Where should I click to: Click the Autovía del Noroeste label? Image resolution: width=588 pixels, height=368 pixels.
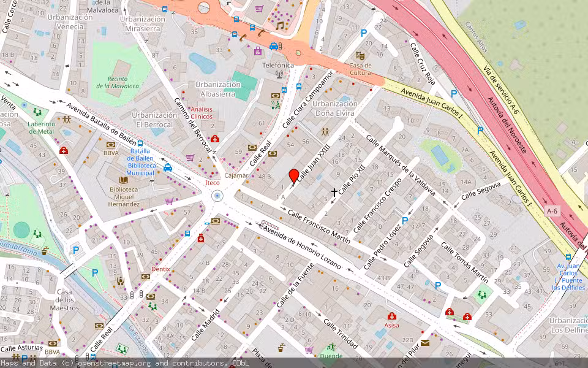507,125
